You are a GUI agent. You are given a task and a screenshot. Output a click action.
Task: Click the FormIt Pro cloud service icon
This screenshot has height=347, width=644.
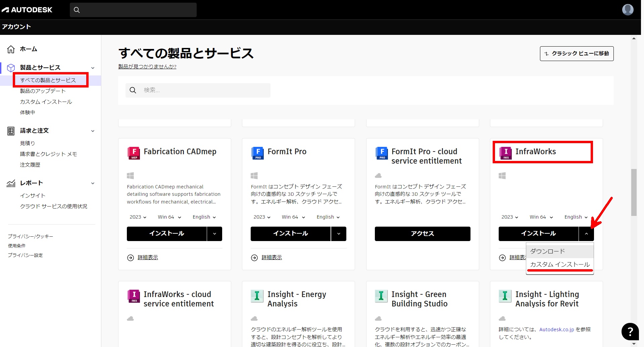click(382, 153)
